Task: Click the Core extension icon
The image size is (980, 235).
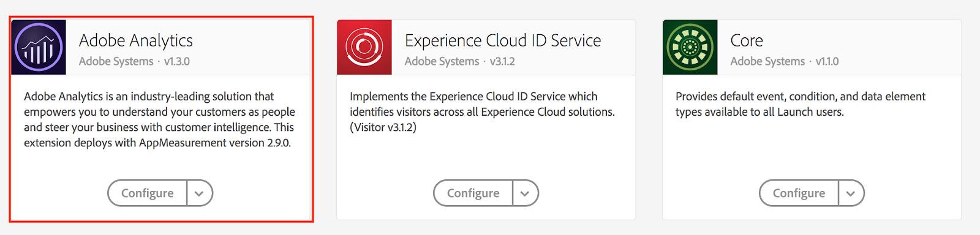Action: [690, 47]
